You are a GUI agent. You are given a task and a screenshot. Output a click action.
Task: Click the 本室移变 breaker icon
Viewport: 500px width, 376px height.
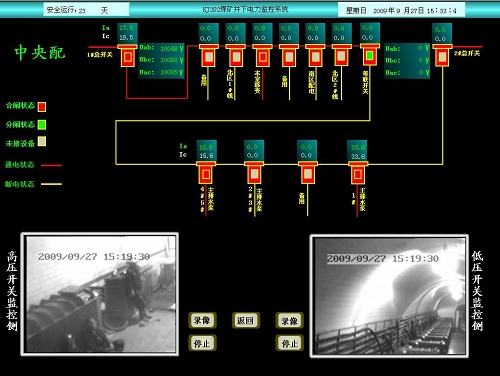coord(262,57)
